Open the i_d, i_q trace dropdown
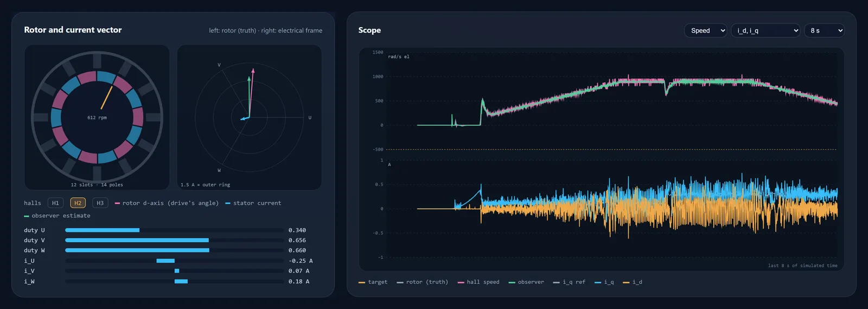This screenshot has height=309, width=868. point(766,30)
